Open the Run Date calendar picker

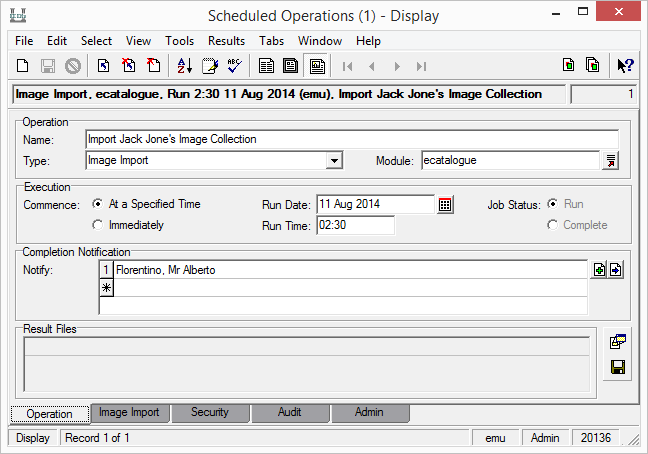click(446, 204)
